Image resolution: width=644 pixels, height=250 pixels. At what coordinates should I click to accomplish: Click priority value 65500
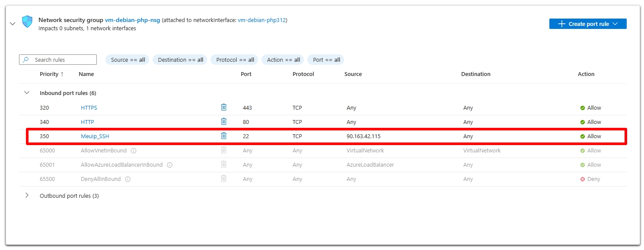[47, 179]
